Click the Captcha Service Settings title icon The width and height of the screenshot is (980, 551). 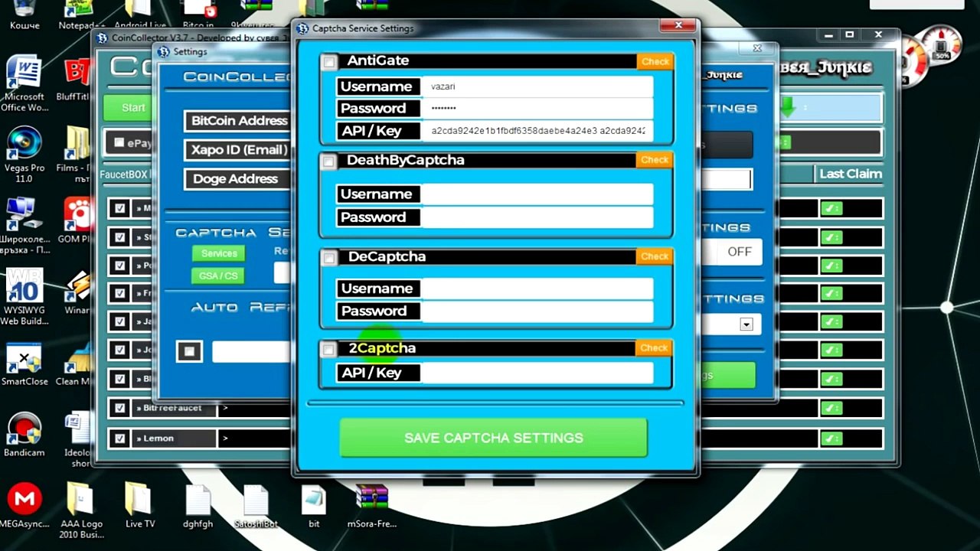pyautogui.click(x=302, y=28)
